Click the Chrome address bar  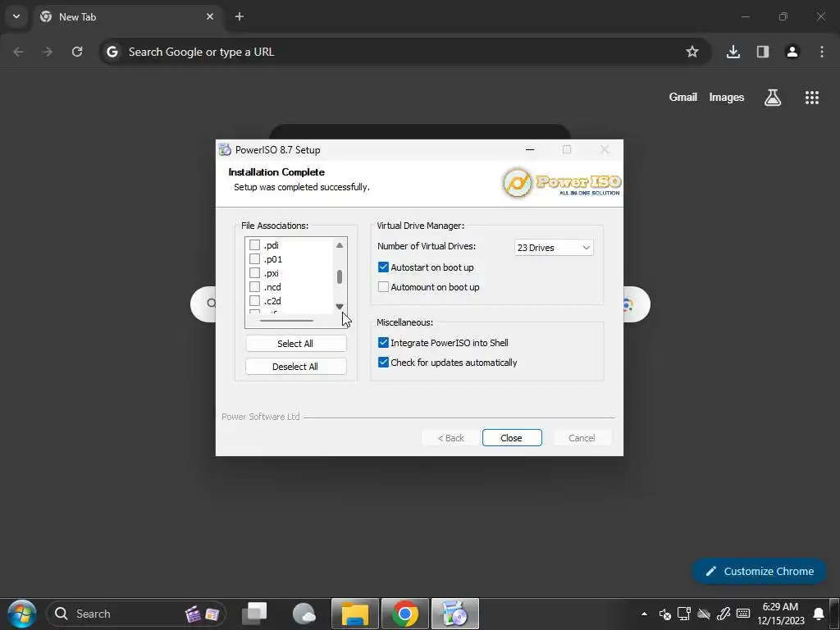(404, 52)
